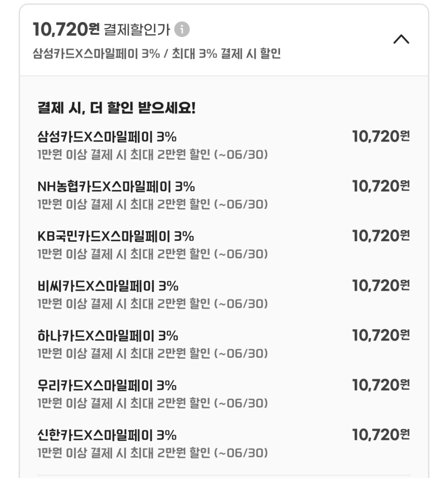This screenshot has width=448, height=478.
Task: Click 10,720원 price beside 하나카드 row
Action: click(x=381, y=335)
